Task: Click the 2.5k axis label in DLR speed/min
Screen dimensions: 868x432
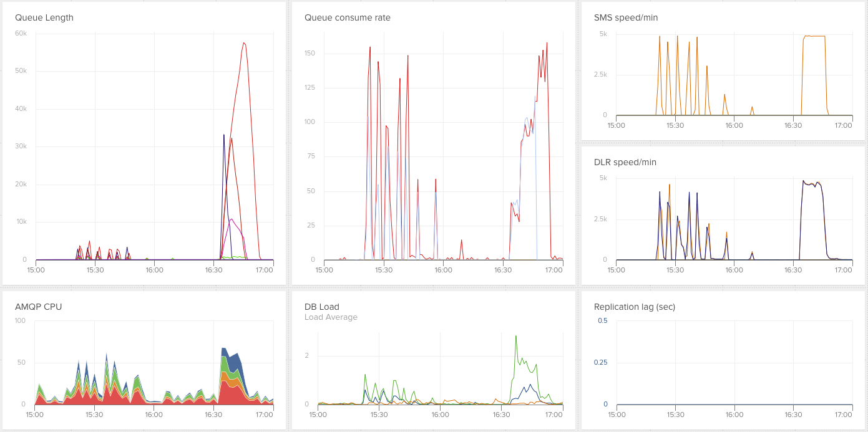Action: tap(600, 219)
